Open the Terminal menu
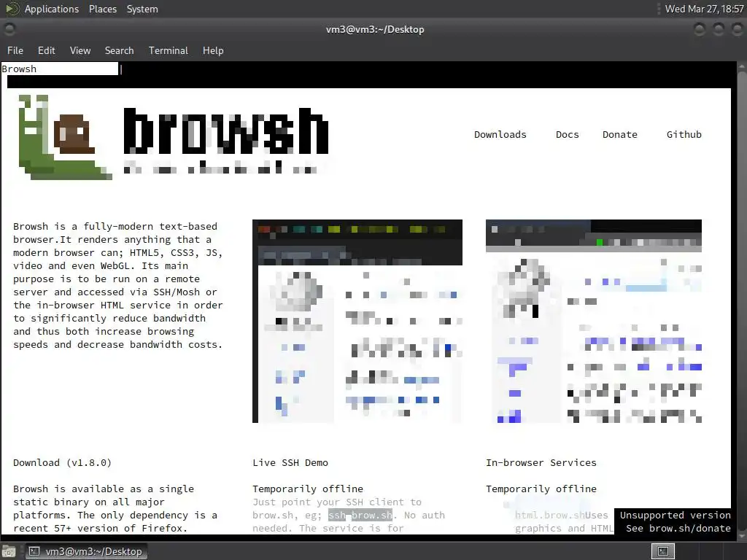 [x=169, y=50]
